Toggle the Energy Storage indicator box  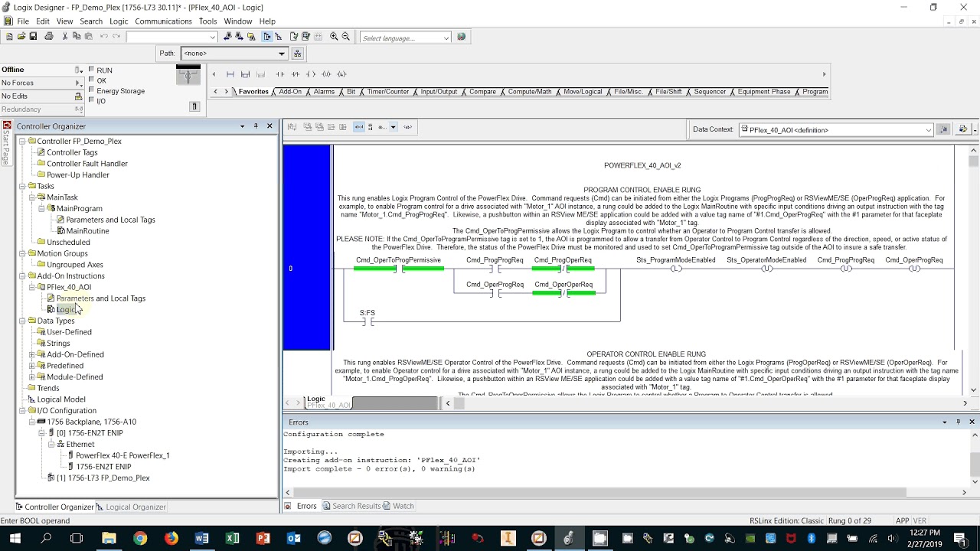(x=92, y=90)
